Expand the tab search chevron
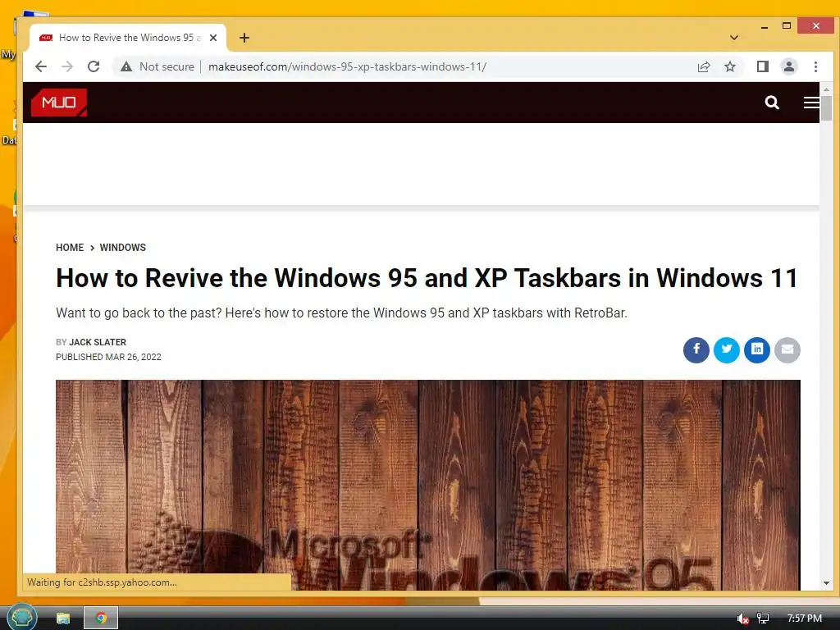Image resolution: width=840 pixels, height=630 pixels. pyautogui.click(x=734, y=38)
